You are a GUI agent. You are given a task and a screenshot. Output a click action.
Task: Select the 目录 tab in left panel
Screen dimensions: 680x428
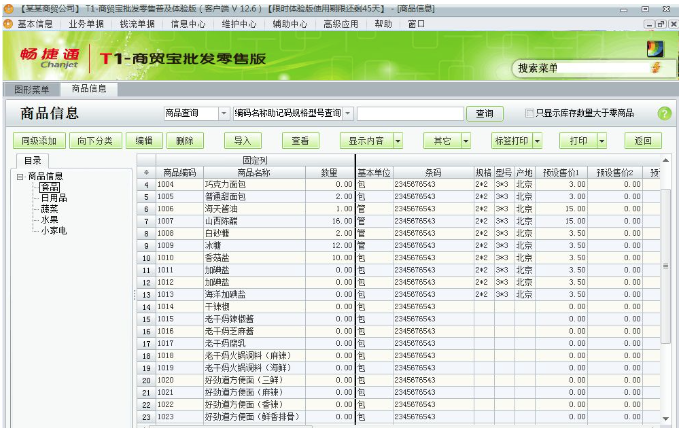tap(33, 160)
